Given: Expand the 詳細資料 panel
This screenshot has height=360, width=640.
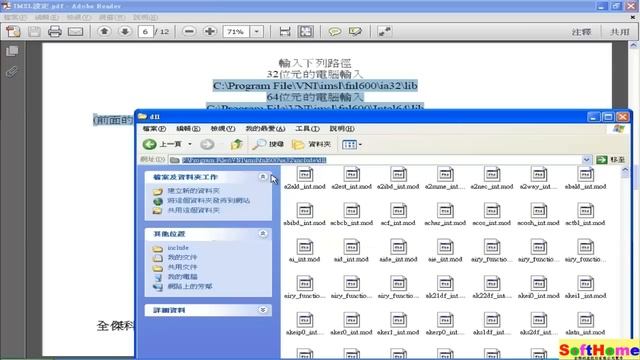Looking at the screenshot, I should tap(263, 310).
